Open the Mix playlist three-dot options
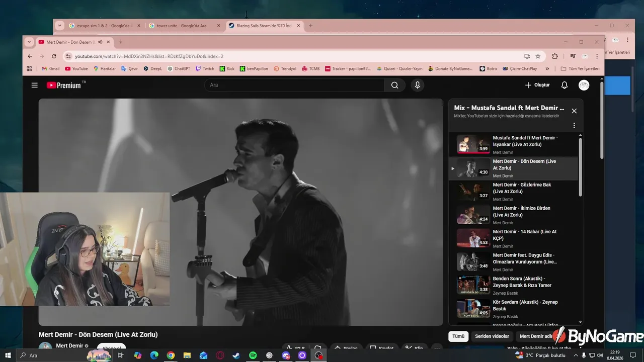This screenshot has width=644, height=362. pos(574,126)
